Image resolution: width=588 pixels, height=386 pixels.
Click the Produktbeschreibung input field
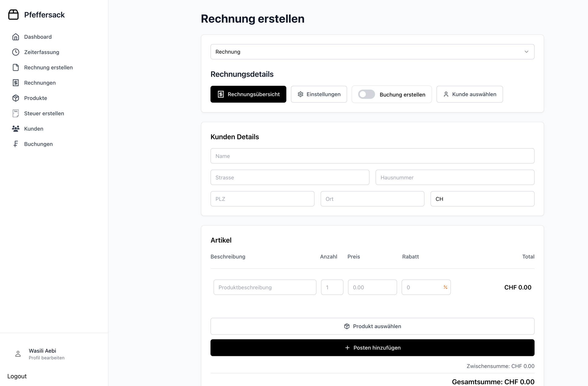tap(265, 287)
